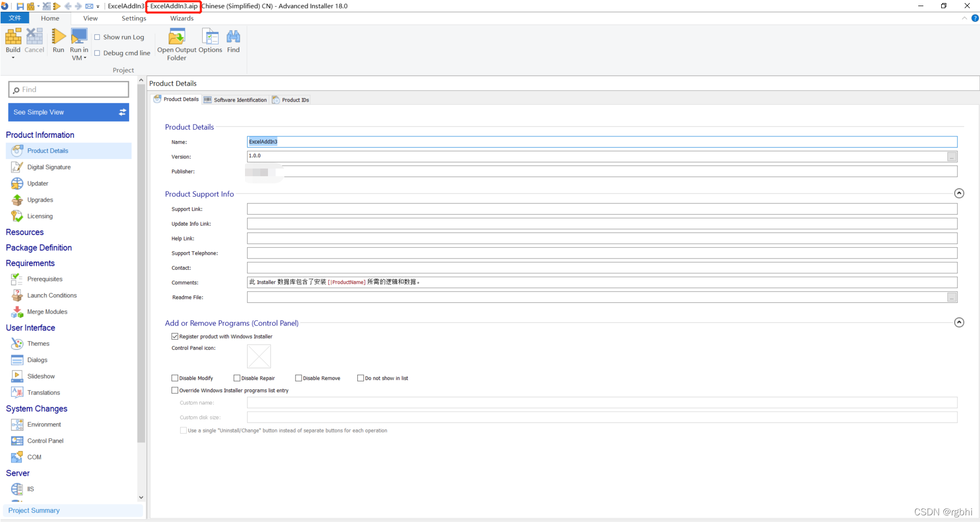Open the Software Identification tab
980x522 pixels.
coord(235,100)
